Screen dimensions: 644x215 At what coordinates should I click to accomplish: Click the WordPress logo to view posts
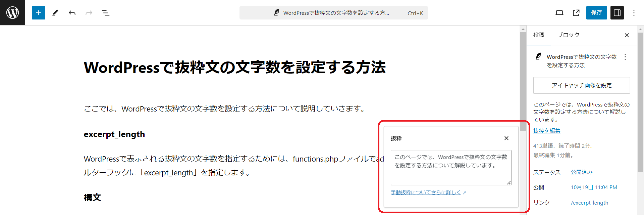click(12, 13)
